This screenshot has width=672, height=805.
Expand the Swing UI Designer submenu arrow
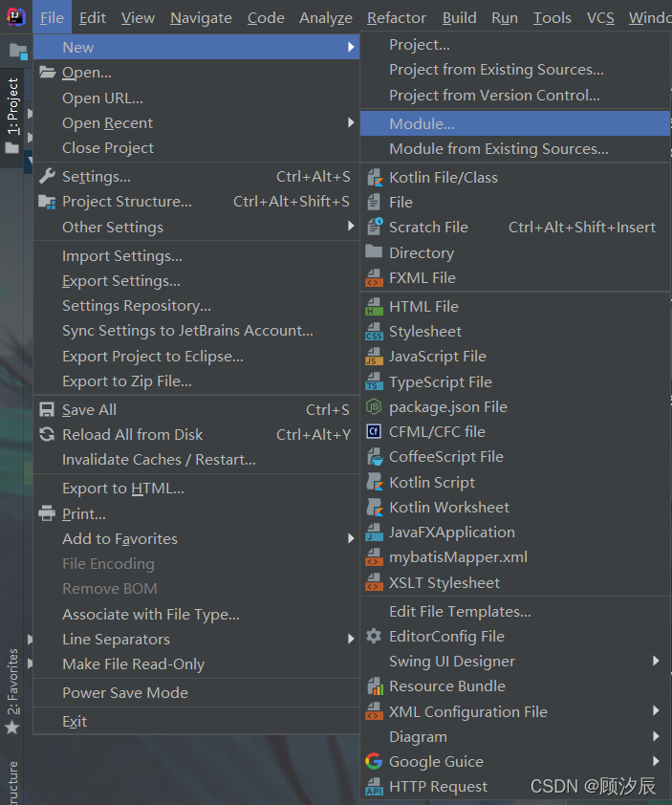pos(656,661)
